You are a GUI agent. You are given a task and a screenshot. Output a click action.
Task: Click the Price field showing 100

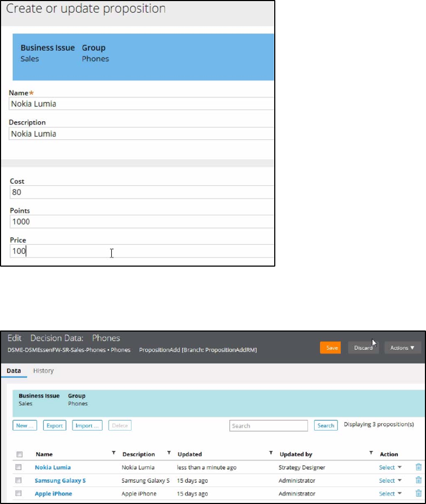click(142, 251)
